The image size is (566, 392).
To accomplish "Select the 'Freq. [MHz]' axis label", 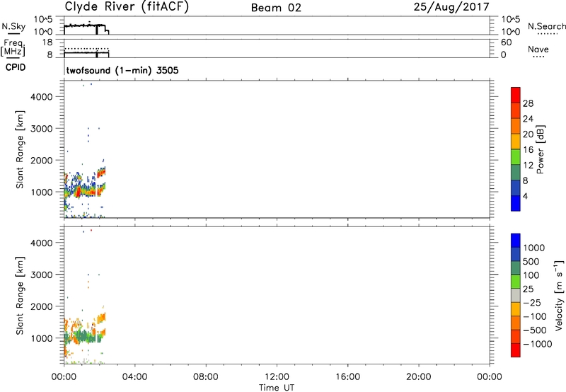I will 13,48.
